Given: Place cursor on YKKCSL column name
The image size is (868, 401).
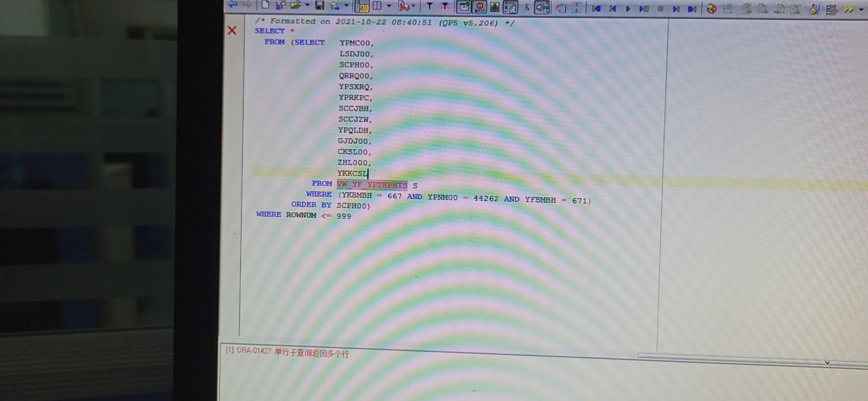Looking at the screenshot, I should [x=352, y=173].
